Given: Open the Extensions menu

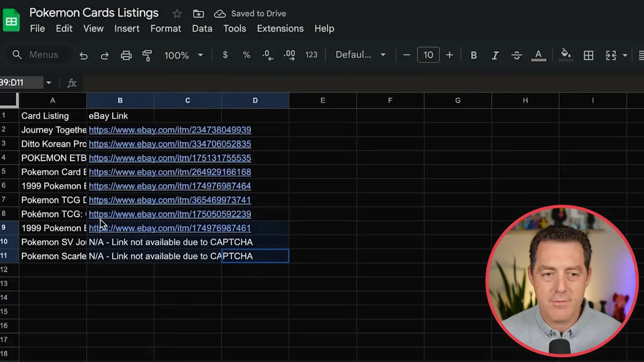Looking at the screenshot, I should pyautogui.click(x=280, y=29).
